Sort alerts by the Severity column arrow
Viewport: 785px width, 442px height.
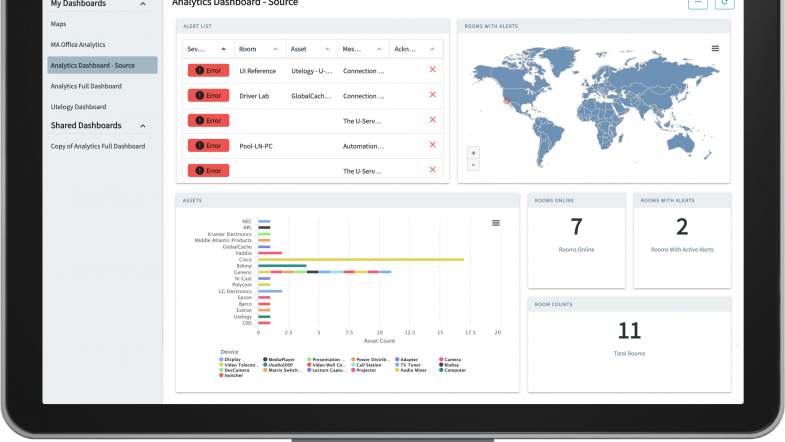(223, 49)
